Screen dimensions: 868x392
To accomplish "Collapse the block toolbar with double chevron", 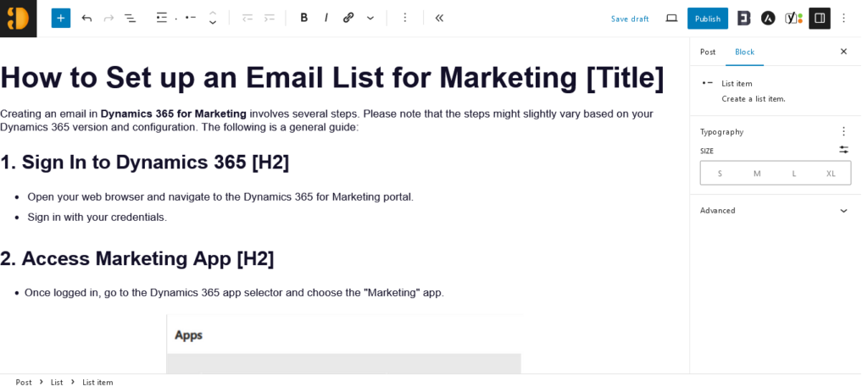I will (x=439, y=19).
